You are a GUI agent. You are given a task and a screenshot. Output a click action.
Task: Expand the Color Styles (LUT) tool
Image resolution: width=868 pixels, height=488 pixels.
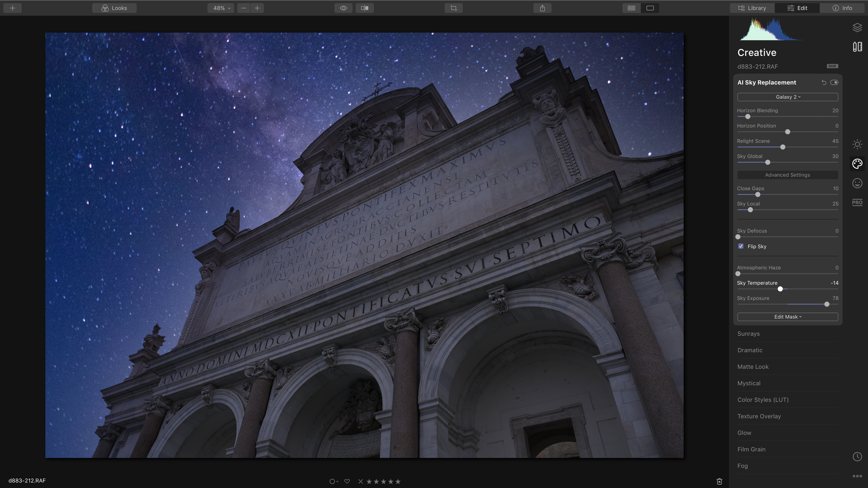click(x=787, y=400)
